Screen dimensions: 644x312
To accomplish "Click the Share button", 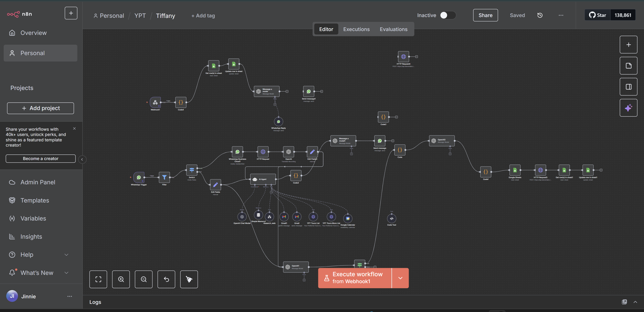I will click(x=485, y=15).
